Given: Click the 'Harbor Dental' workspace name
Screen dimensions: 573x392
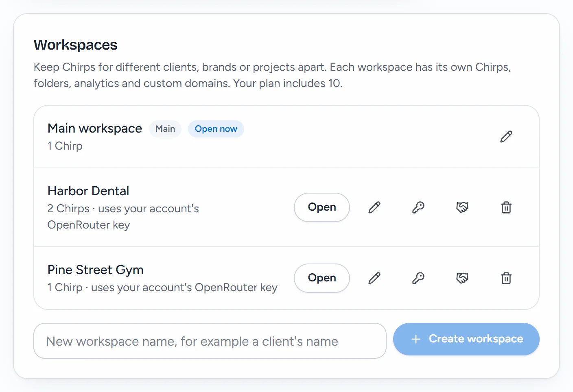Looking at the screenshot, I should 88,191.
